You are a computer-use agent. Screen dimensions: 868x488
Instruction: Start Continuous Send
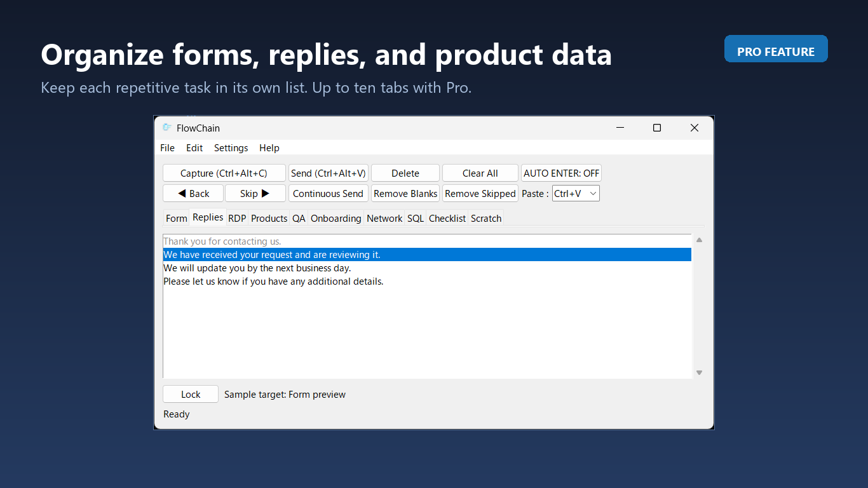tap(329, 193)
